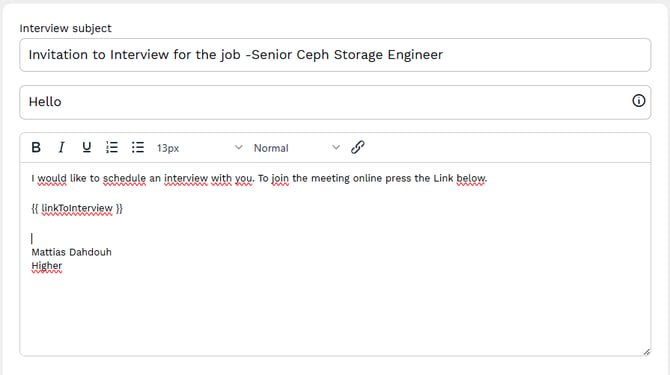Toggle bold formatting in the editor toolbar
The image size is (670, 375).
[36, 147]
